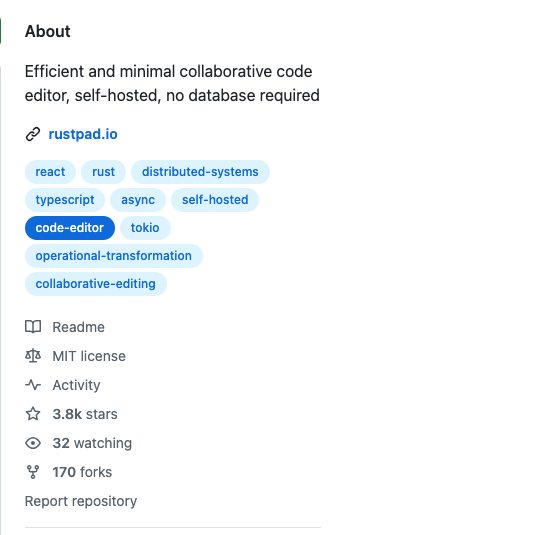Click the eye icon next to 32 watching
Screen dimensions: 534x535
click(x=33, y=443)
